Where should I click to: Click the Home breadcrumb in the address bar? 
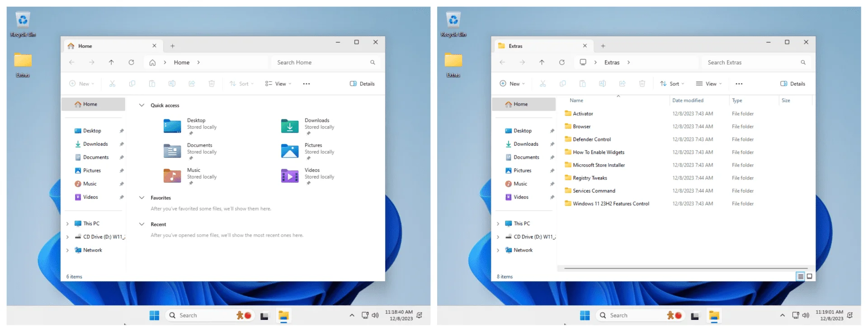point(182,62)
